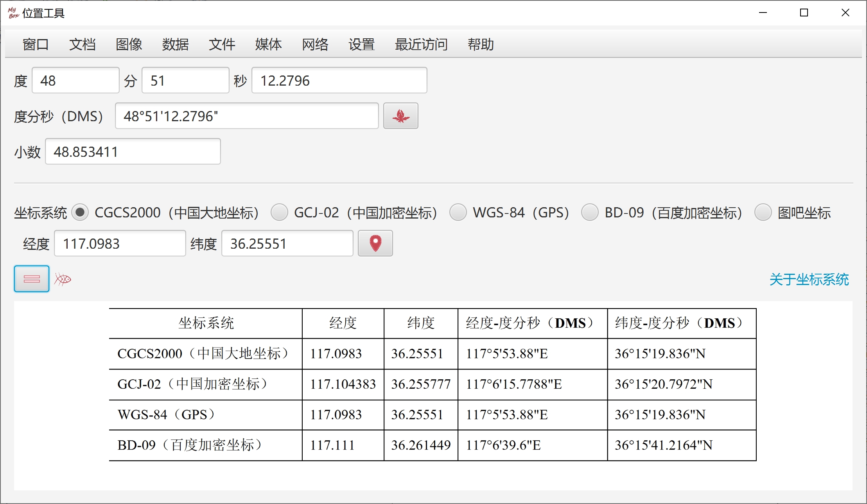The image size is (867, 504).
Task: Select CGCS2000 coordinate system radio button
Action: point(80,212)
